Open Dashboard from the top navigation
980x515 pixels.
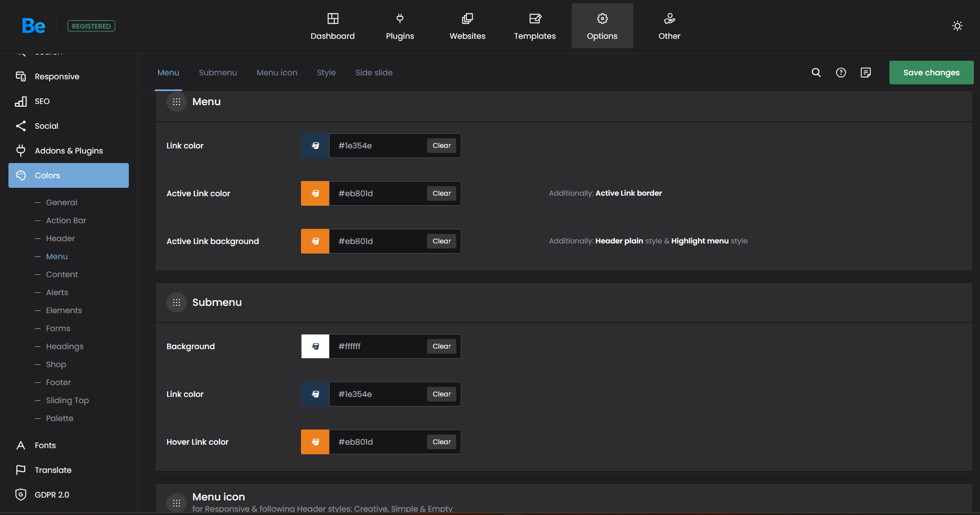332,26
